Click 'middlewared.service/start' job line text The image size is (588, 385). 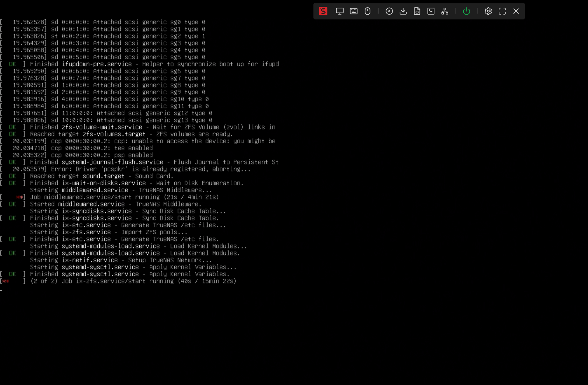point(88,197)
